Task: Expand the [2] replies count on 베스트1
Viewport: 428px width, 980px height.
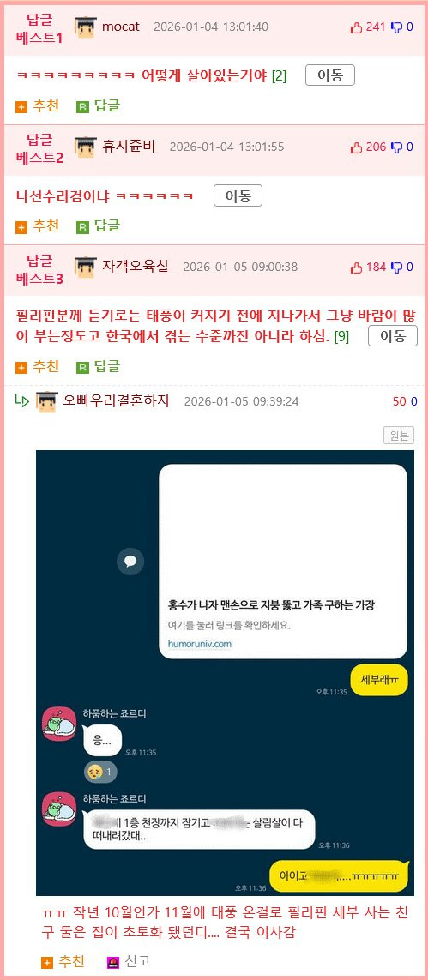Action: (x=280, y=76)
